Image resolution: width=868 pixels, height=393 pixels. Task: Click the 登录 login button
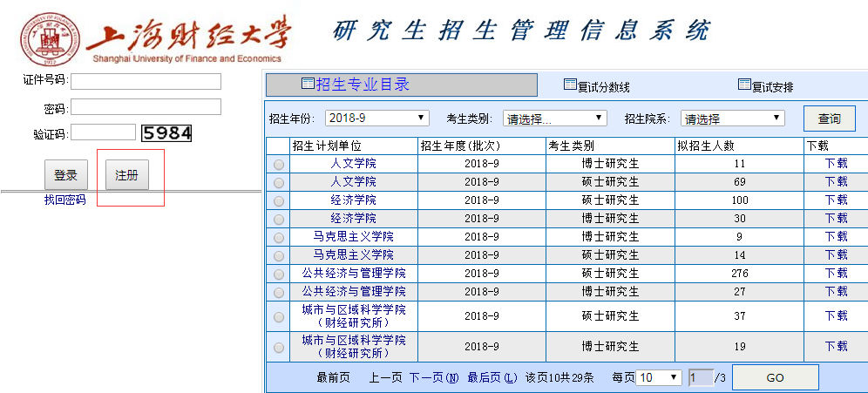click(65, 175)
